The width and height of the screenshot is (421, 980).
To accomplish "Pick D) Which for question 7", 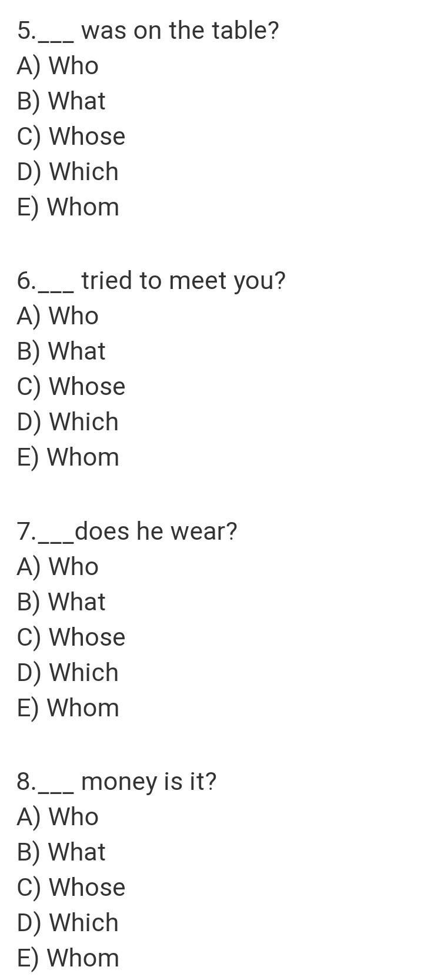I will tap(68, 673).
